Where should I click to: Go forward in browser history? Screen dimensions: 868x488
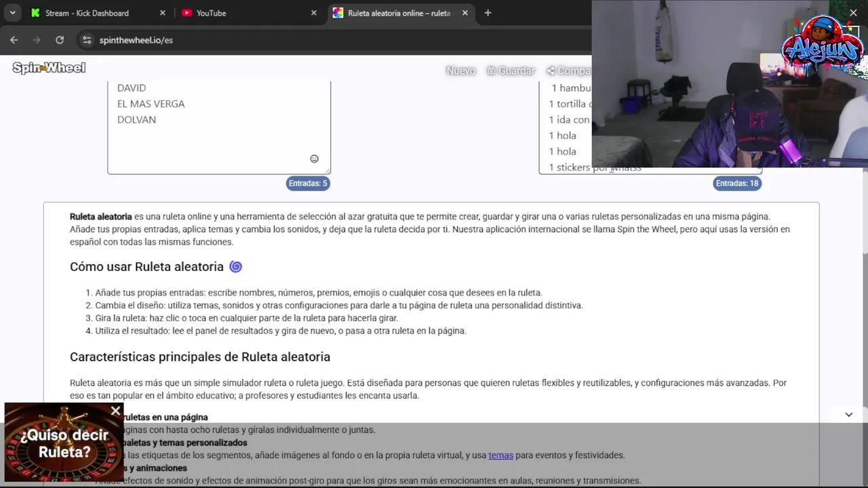coord(37,40)
